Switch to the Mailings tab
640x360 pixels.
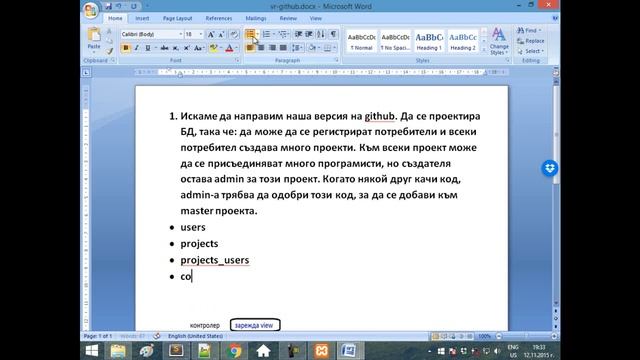click(x=256, y=18)
